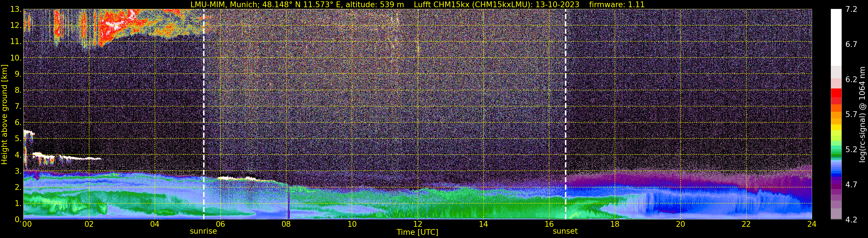The width and height of the screenshot is (868, 238).
Task: Click the height axis tick label 11.
Action: 16,41
